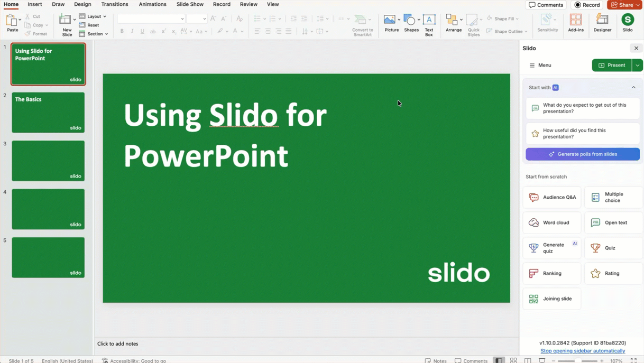644x363 pixels.
Task: Collapse the Start with AI section
Action: tap(633, 87)
